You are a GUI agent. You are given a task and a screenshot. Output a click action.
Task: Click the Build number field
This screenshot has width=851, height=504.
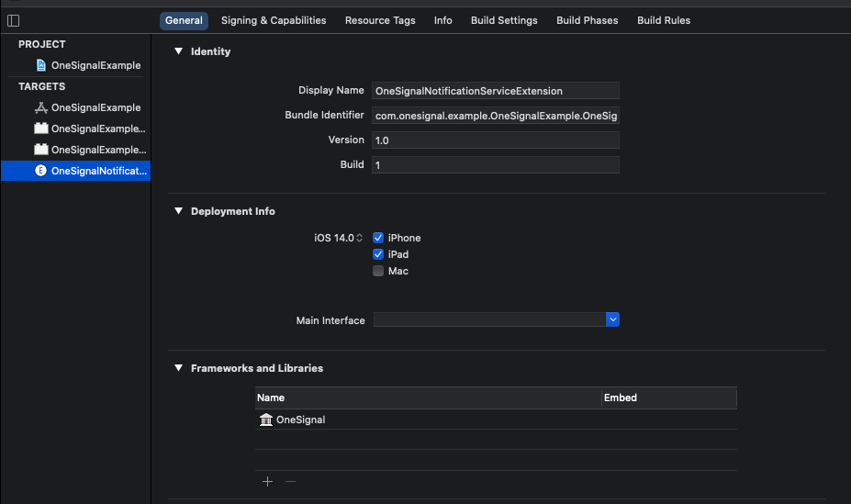tap(496, 165)
